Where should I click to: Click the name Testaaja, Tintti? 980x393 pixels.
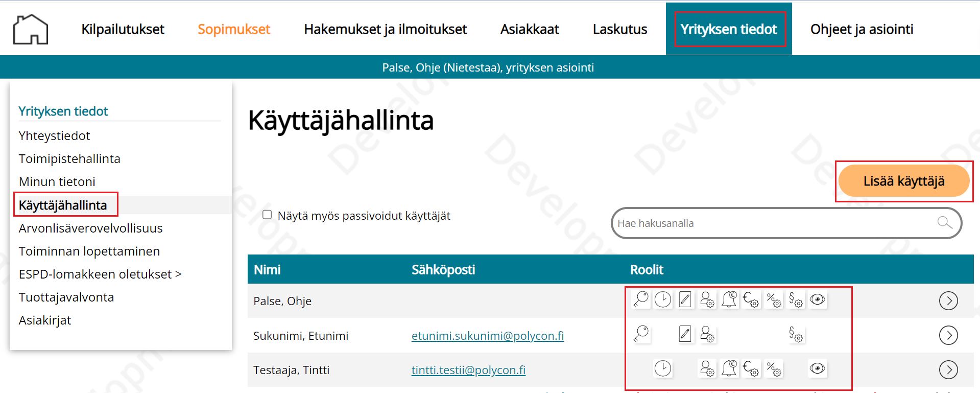pos(291,370)
